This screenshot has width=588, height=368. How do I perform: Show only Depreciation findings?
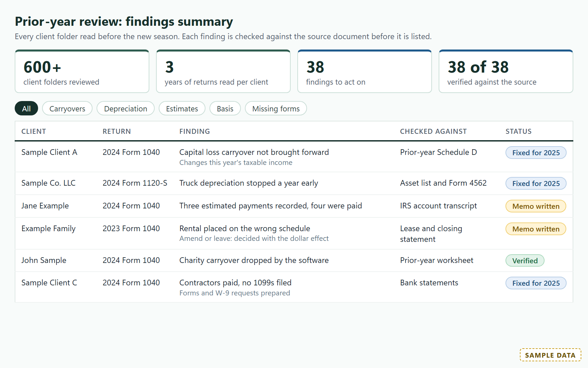pos(126,108)
